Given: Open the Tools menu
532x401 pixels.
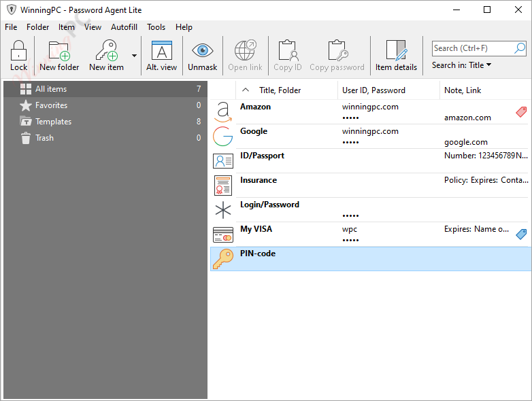Looking at the screenshot, I should pos(156,27).
